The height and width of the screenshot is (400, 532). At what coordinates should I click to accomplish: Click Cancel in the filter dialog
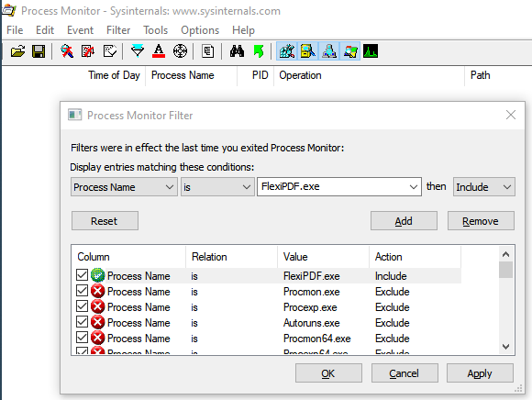[x=405, y=373]
